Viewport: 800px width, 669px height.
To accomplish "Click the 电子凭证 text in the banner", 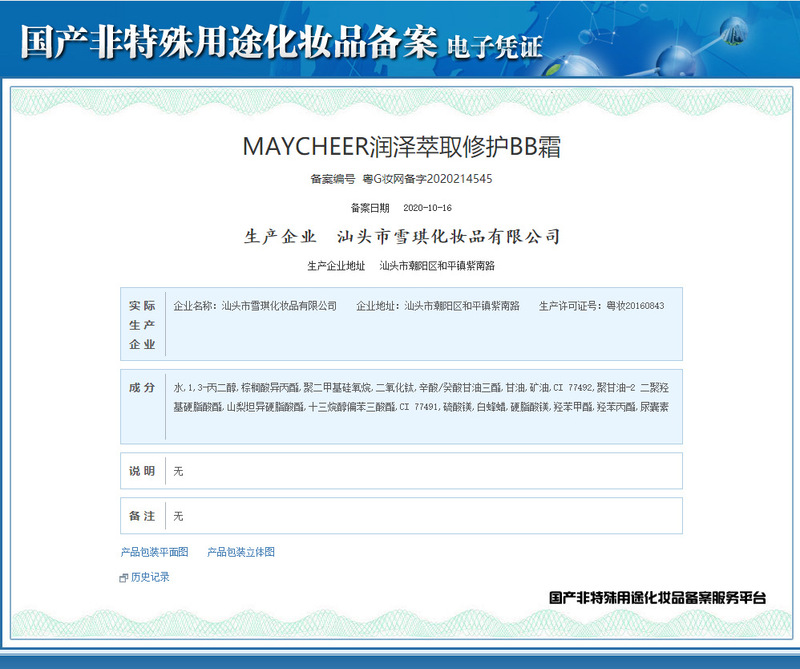I will [x=495, y=46].
